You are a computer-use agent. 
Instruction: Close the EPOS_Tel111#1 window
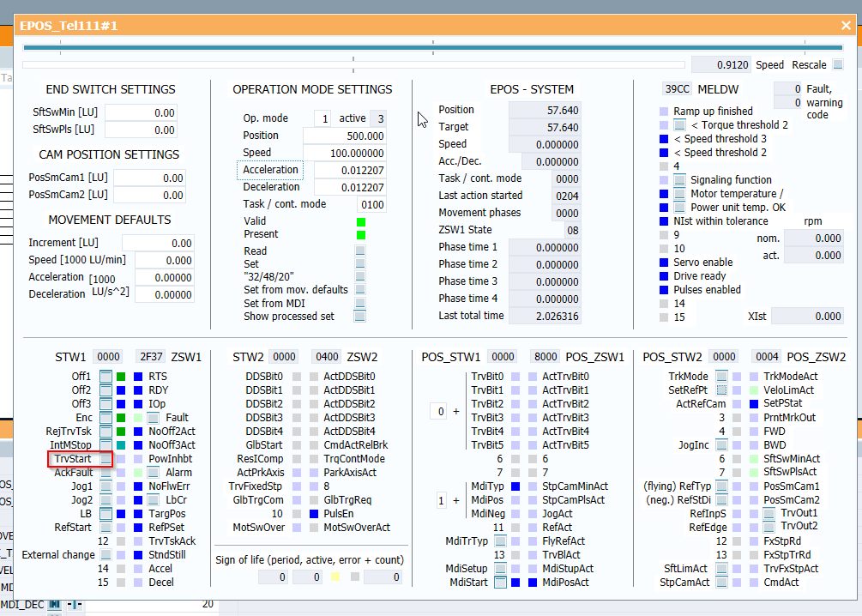coord(846,25)
